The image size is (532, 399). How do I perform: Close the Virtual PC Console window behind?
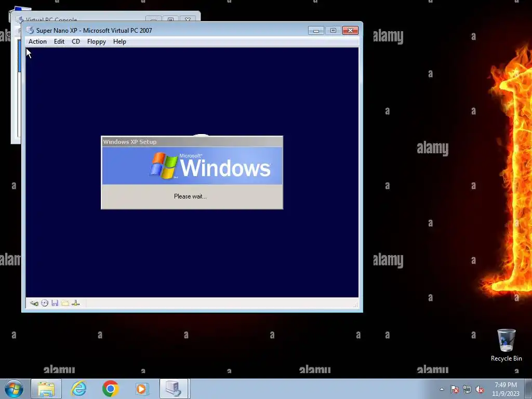click(x=188, y=19)
